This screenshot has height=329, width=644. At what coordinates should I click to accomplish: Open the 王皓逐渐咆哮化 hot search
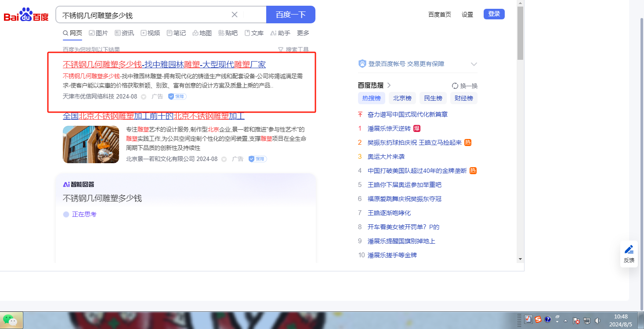click(x=389, y=213)
